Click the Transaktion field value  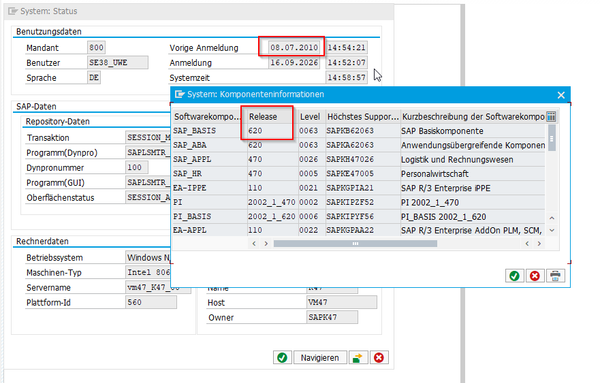[148, 137]
